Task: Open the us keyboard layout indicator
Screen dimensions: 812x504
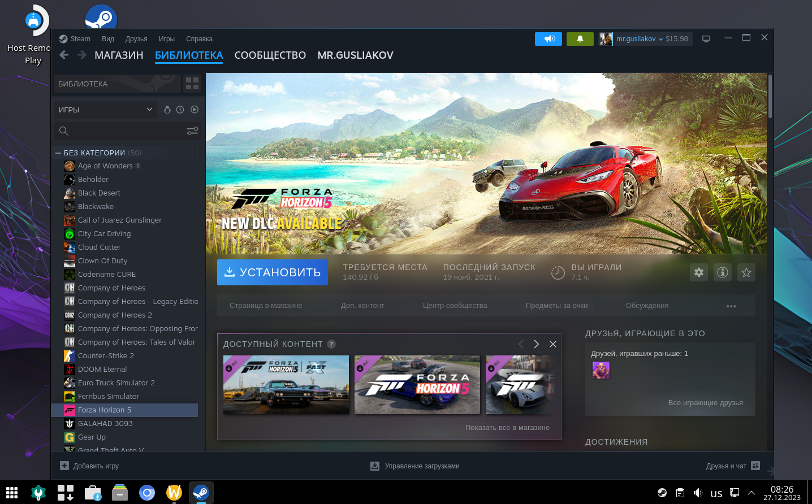Action: [x=716, y=493]
